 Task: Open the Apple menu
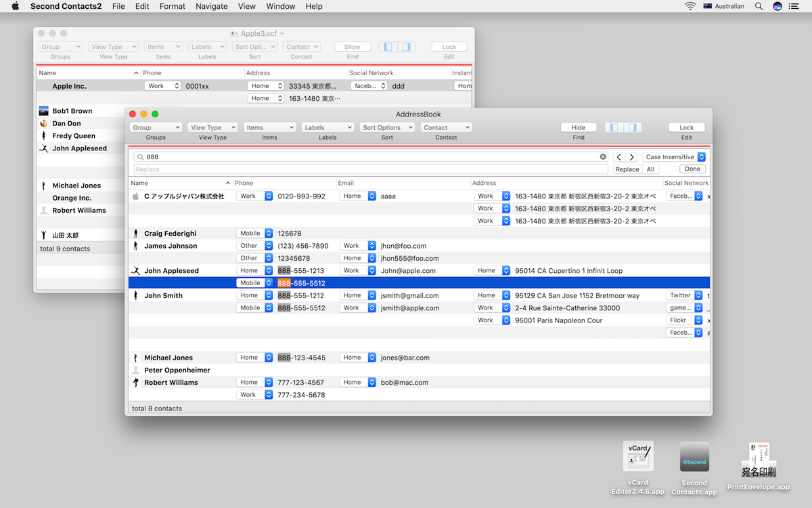point(15,6)
